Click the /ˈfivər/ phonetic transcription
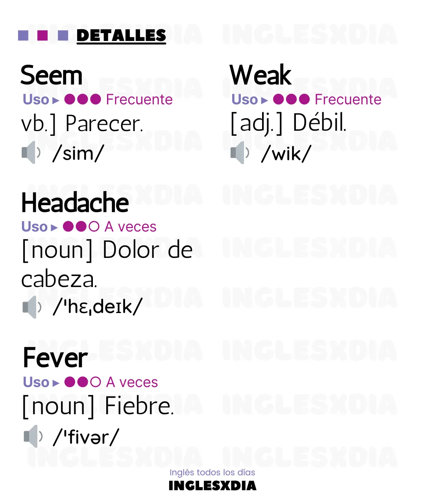 [86, 437]
